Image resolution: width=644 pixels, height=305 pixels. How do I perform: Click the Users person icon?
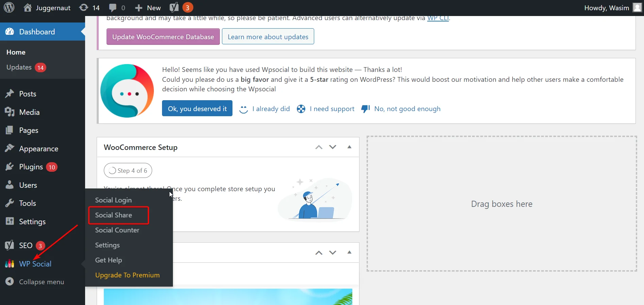[10, 185]
